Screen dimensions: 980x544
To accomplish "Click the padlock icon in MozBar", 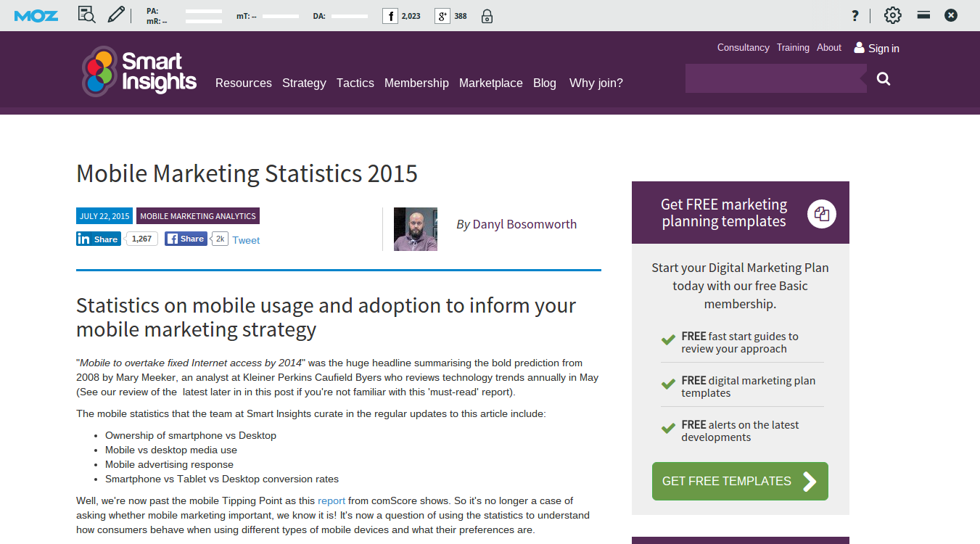I will (487, 16).
